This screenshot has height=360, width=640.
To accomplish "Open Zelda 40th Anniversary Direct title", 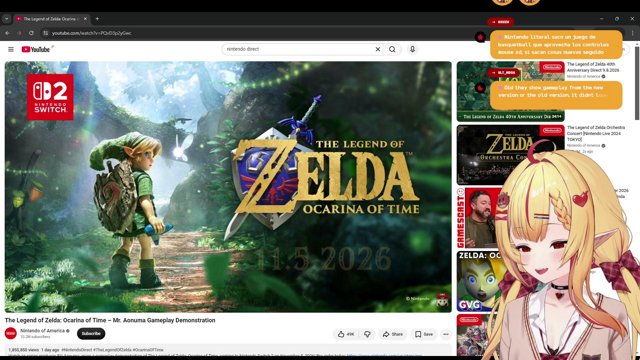I will 593,67.
